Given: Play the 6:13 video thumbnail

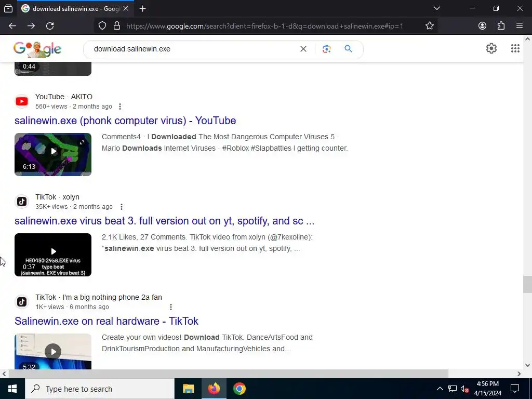Looking at the screenshot, I should point(53,154).
